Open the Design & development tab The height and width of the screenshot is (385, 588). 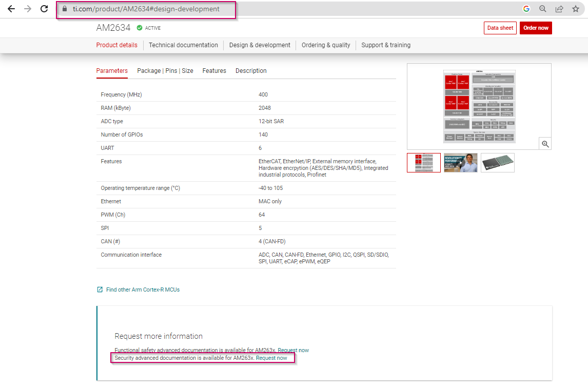tap(260, 45)
